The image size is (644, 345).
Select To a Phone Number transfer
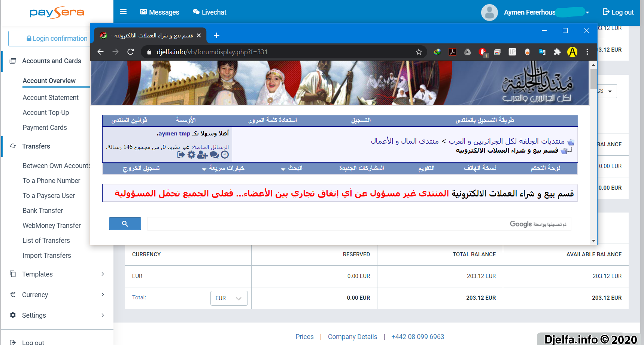(51, 181)
